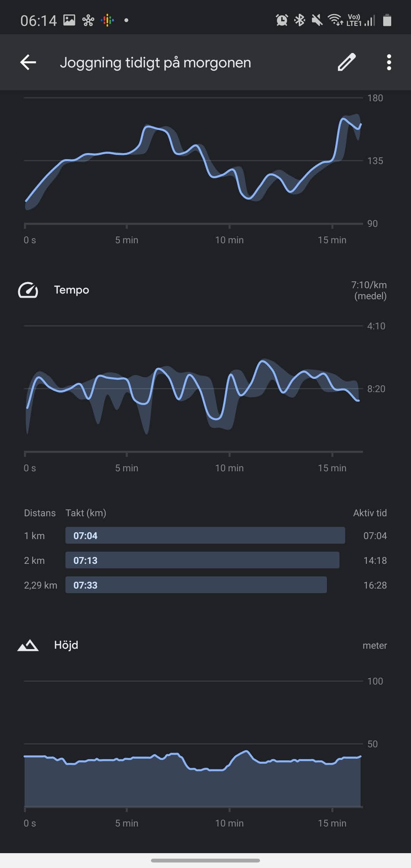Screen dimensions: 411x868
Task: Tap the Höjd section heading
Action: pyautogui.click(x=66, y=645)
